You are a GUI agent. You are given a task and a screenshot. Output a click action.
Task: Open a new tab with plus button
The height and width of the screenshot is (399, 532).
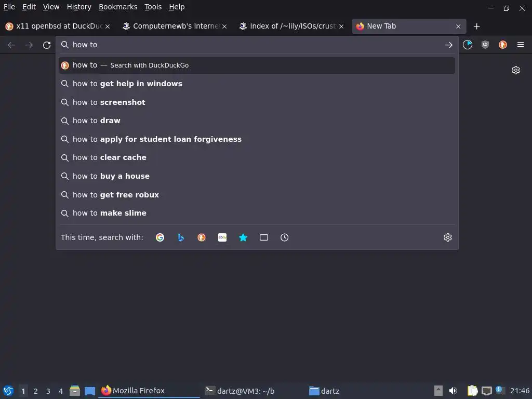coord(476,26)
